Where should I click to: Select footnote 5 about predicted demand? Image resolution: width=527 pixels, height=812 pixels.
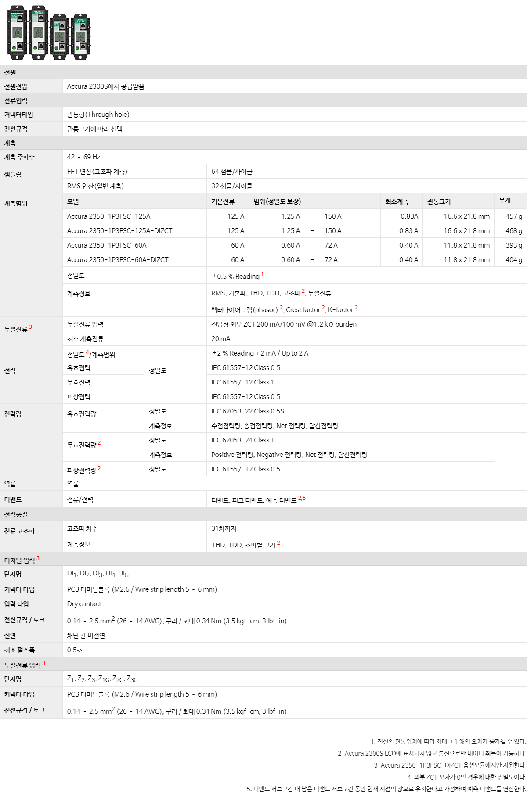tap(386, 789)
